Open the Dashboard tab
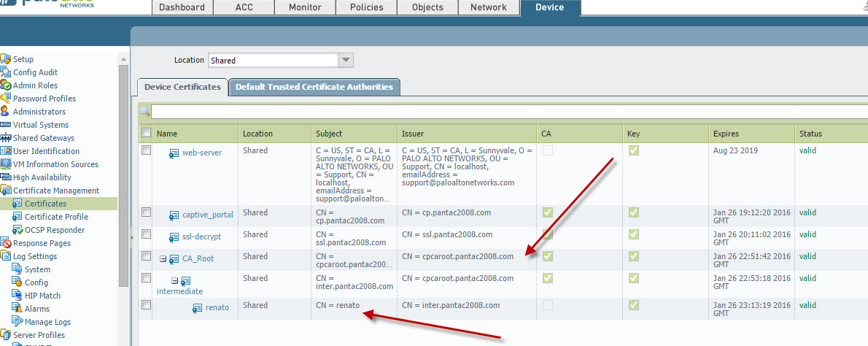 [182, 7]
